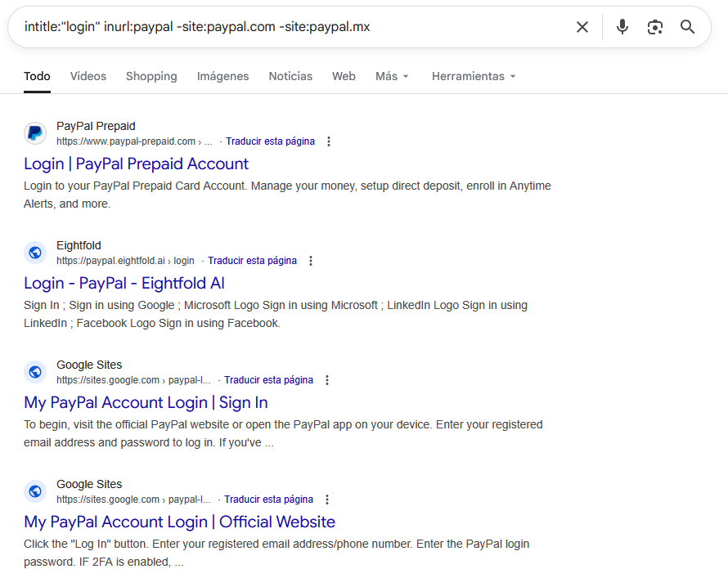728x587 pixels.
Task: Click Google Sites name above Official Website result
Action: 89,484
